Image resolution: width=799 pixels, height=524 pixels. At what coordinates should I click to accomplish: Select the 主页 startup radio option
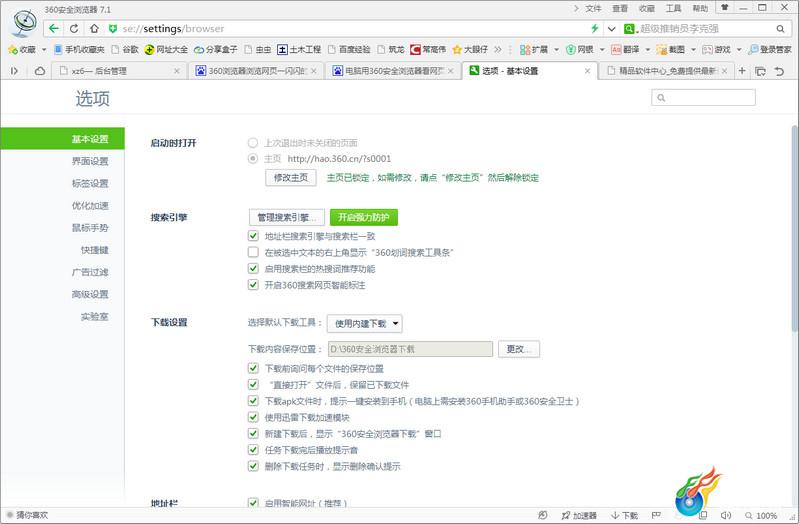[x=253, y=159]
